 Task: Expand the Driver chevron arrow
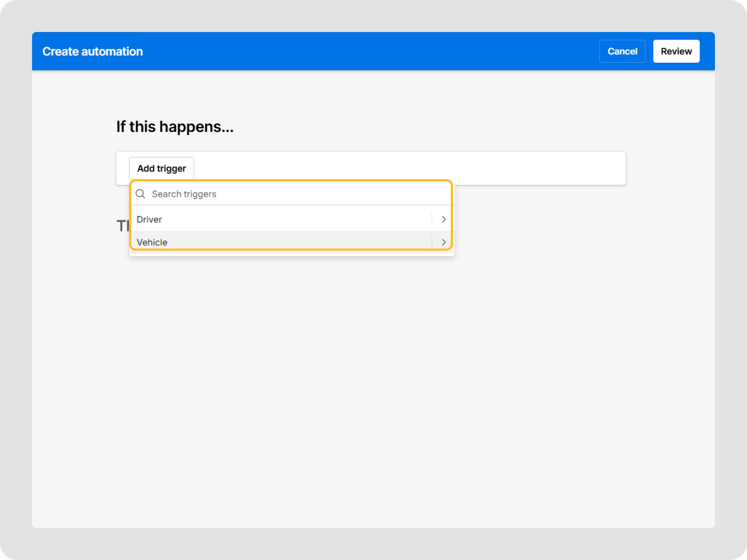[x=444, y=219]
